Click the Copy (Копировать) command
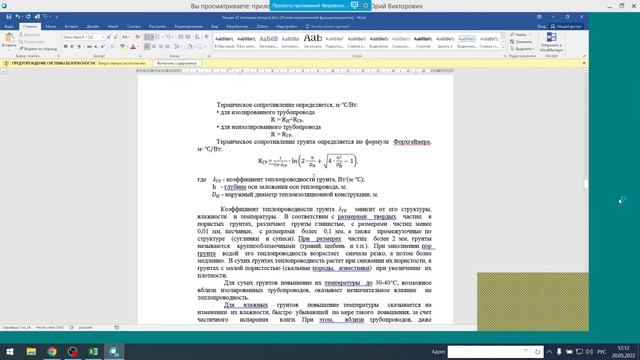Image resolution: width=640 pixels, height=360 pixels. pos(31,42)
